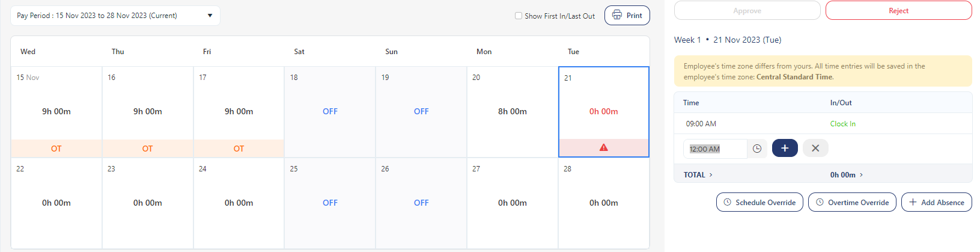Click the red warning triangle icon

(x=604, y=147)
